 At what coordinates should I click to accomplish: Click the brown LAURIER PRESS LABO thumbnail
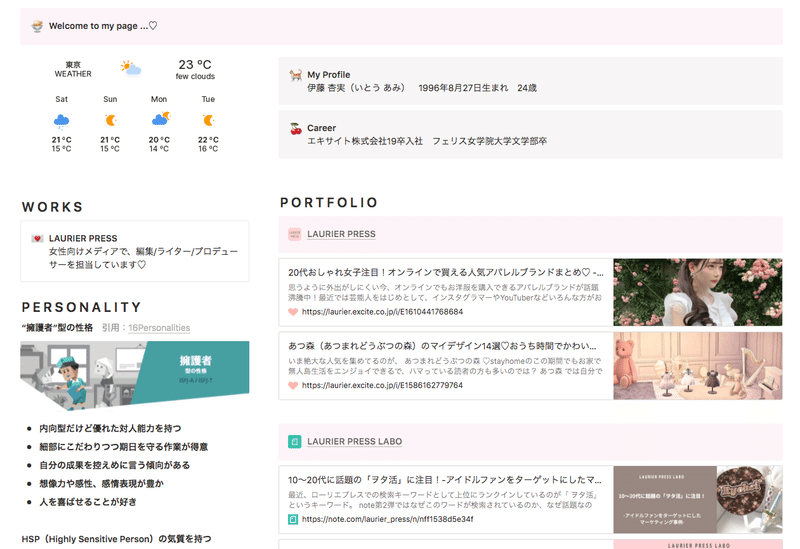pos(697,500)
